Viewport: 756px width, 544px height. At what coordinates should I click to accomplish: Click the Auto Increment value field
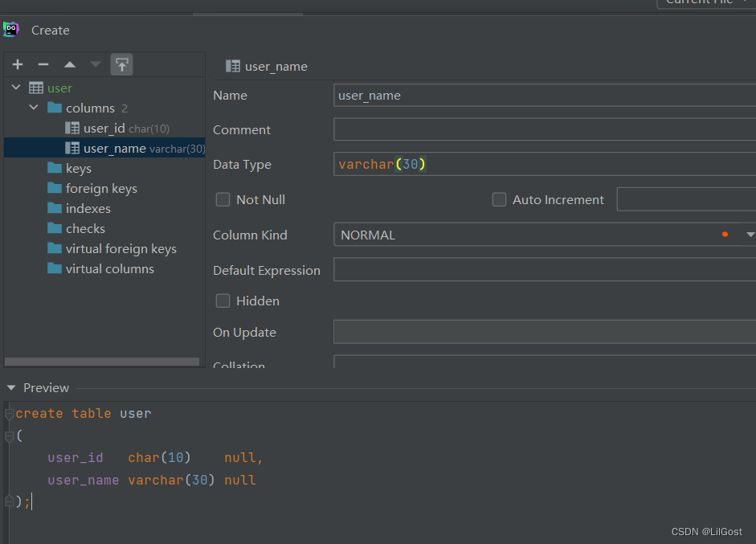(x=686, y=199)
